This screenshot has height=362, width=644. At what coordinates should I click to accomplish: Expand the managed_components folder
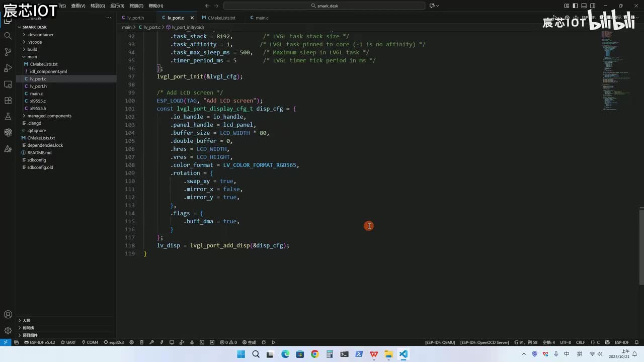66,116
